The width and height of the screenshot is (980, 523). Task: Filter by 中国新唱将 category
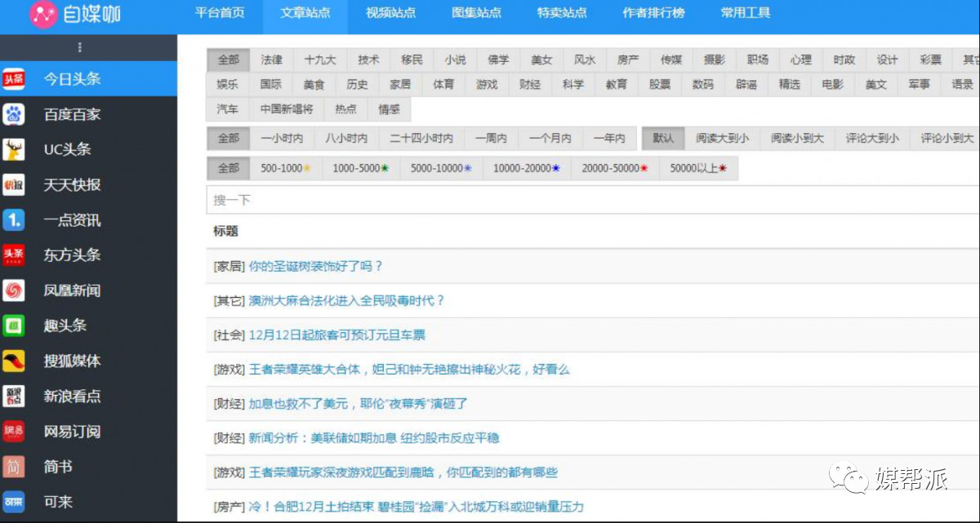[287, 109]
